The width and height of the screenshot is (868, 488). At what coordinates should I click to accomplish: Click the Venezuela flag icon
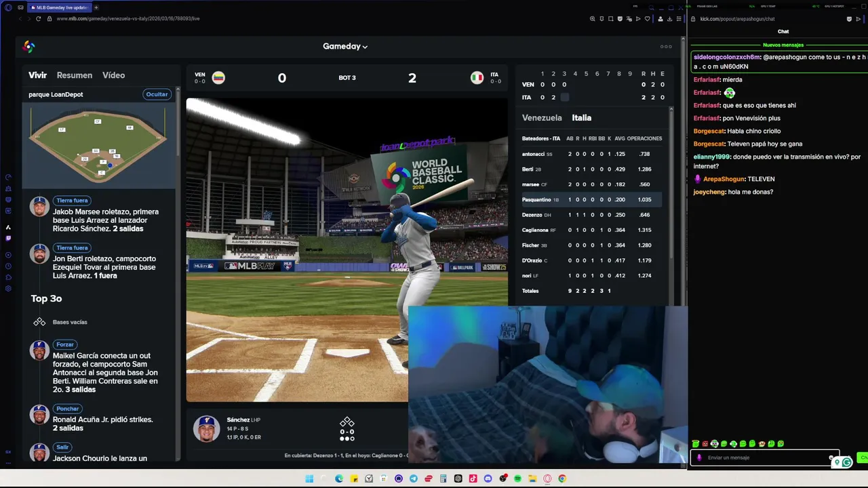(218, 78)
